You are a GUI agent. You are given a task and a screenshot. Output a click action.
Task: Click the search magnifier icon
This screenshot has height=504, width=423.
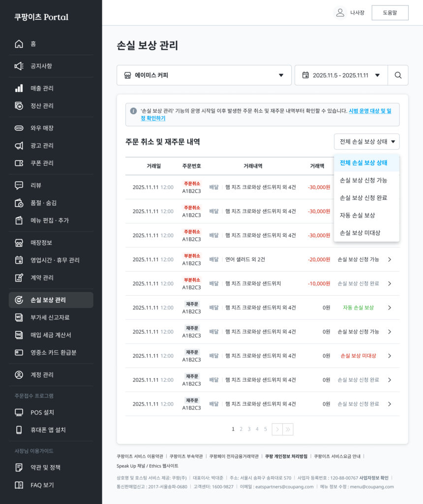(x=398, y=75)
